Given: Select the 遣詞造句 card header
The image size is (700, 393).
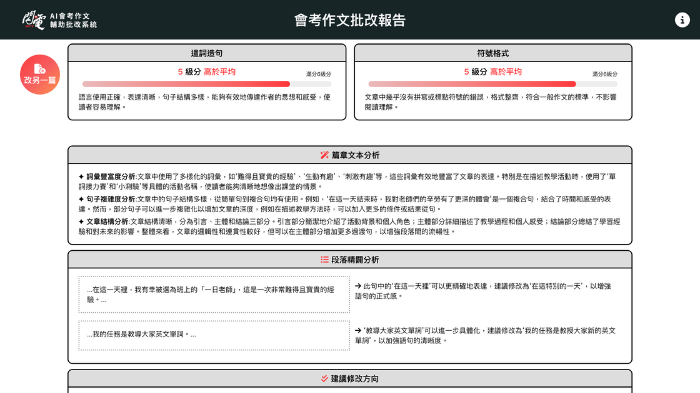Looking at the screenshot, I should (207, 53).
